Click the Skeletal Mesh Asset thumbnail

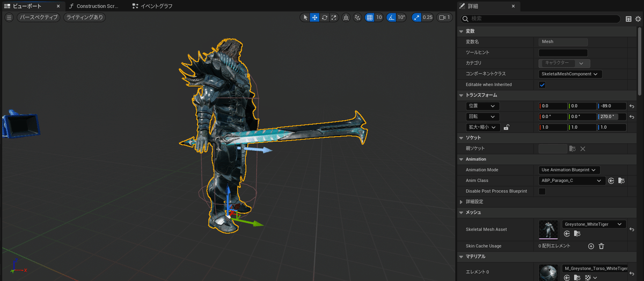(x=549, y=229)
